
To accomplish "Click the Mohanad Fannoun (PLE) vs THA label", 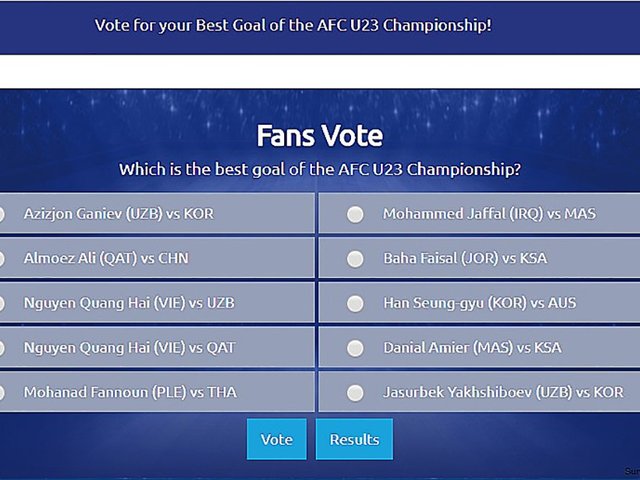I will point(130,392).
